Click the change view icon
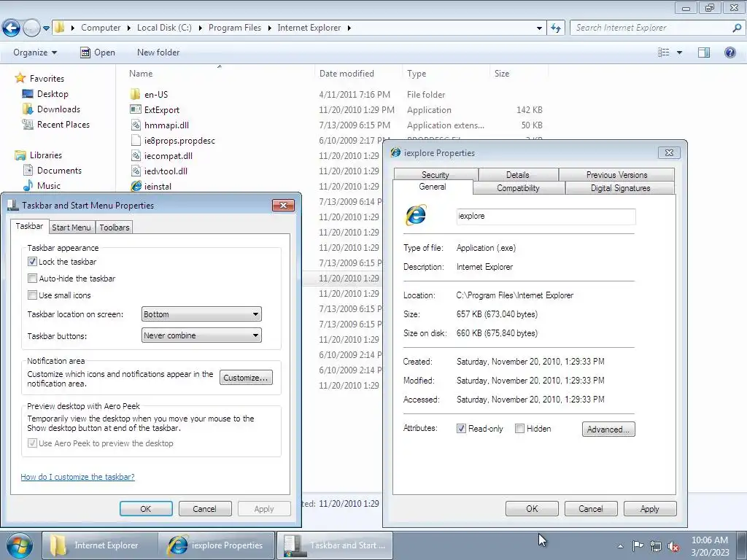 click(x=664, y=52)
